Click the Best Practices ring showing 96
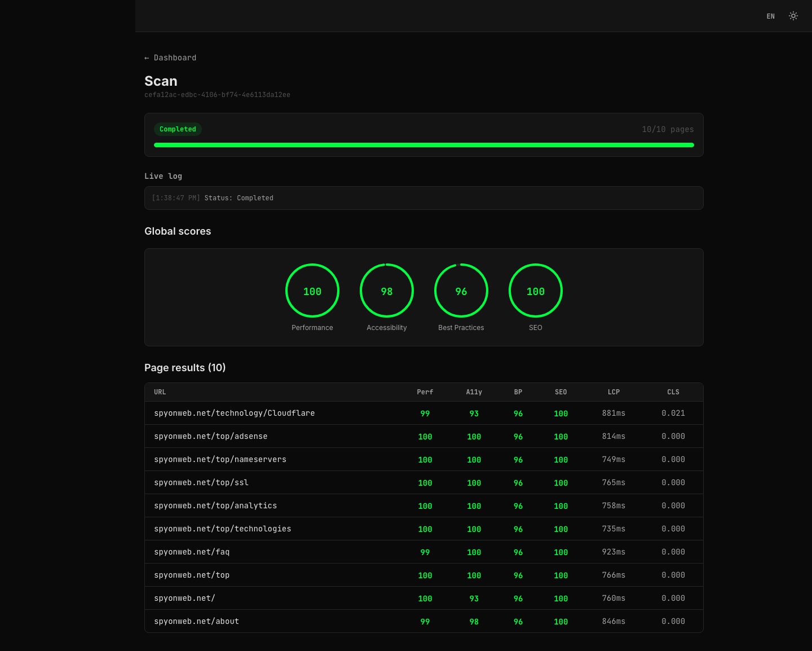 [461, 291]
